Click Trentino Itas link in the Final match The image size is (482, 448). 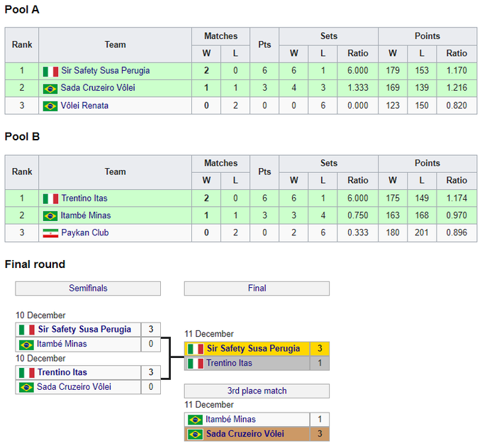tap(229, 363)
